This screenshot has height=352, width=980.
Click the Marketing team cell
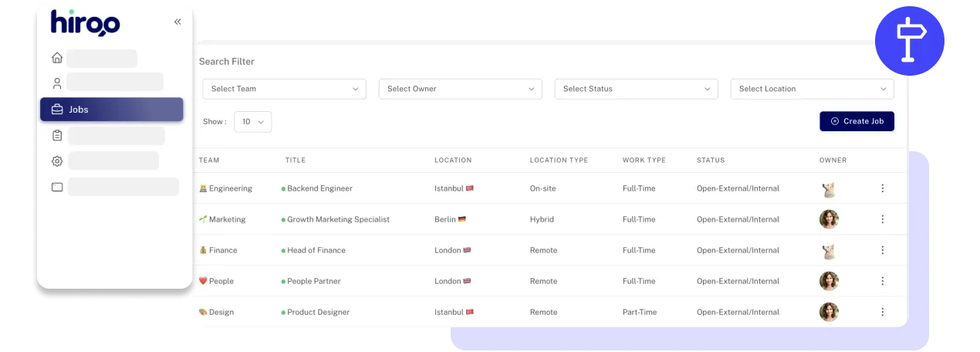coord(222,219)
